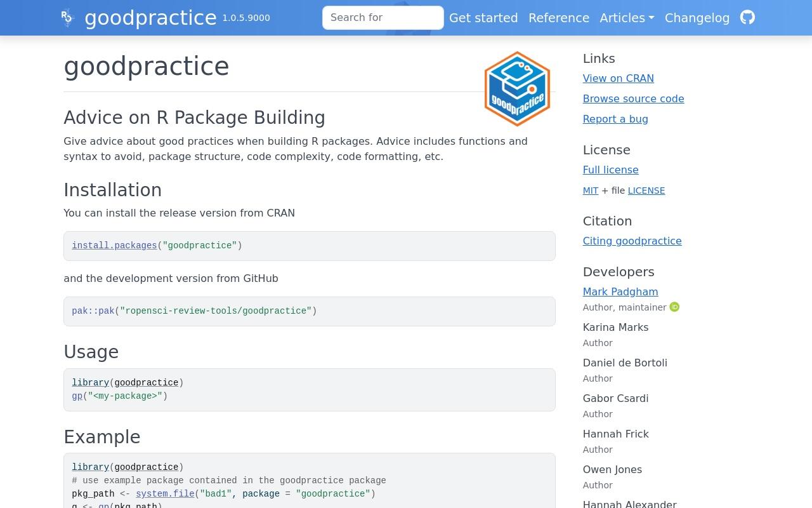The image size is (812, 508).
Task: Click library link in Usage code block
Action: pyautogui.click(x=90, y=383)
